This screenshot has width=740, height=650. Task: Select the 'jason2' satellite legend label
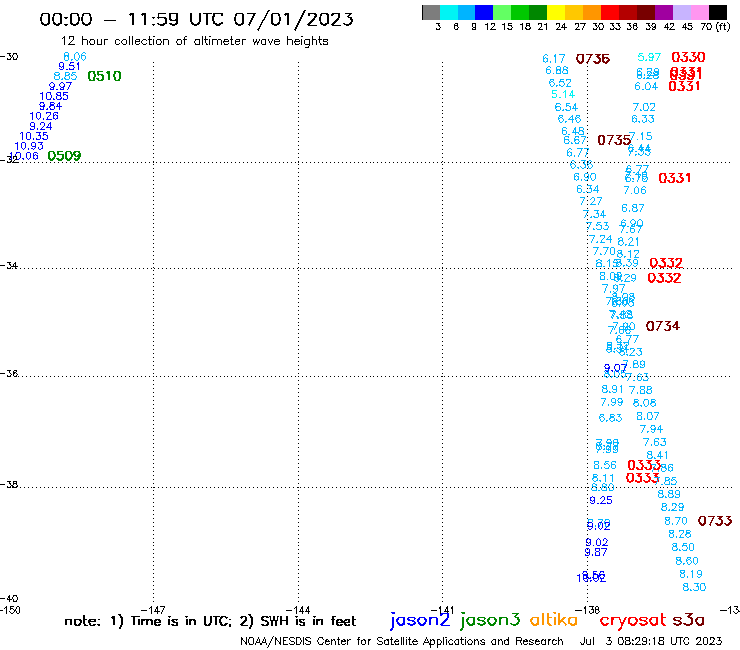tap(420, 620)
